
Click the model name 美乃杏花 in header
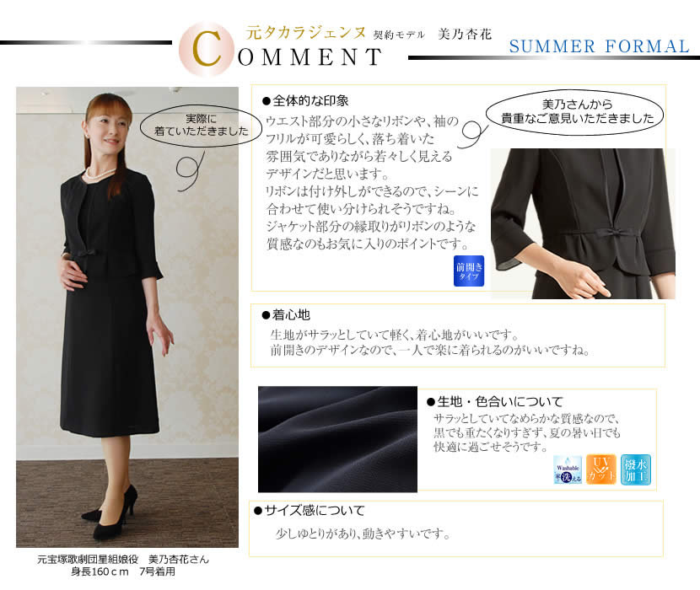465,34
